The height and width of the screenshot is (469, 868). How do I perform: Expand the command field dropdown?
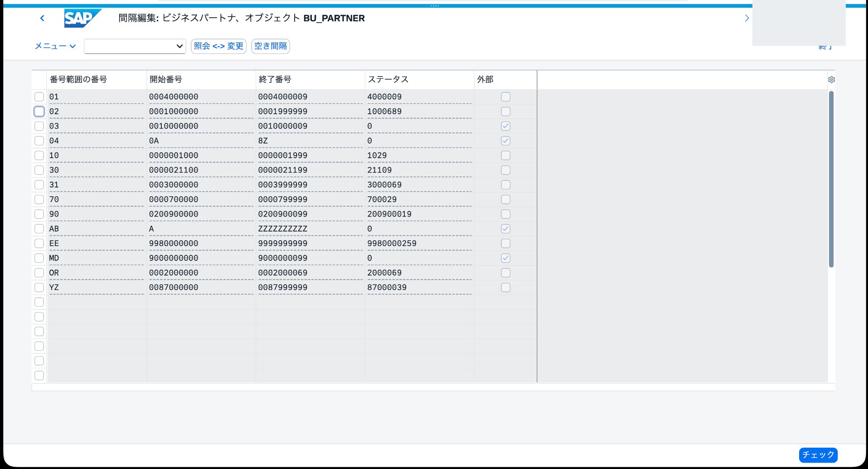[179, 46]
